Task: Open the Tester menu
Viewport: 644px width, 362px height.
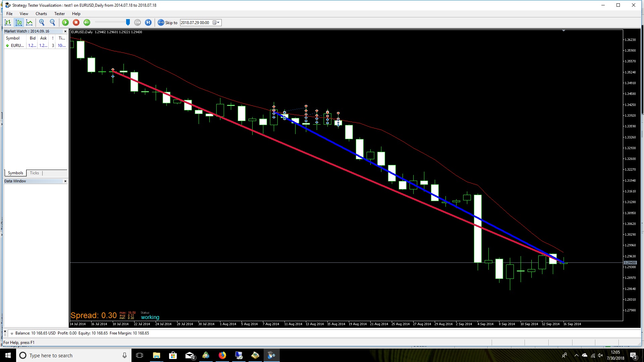Action: click(x=59, y=14)
